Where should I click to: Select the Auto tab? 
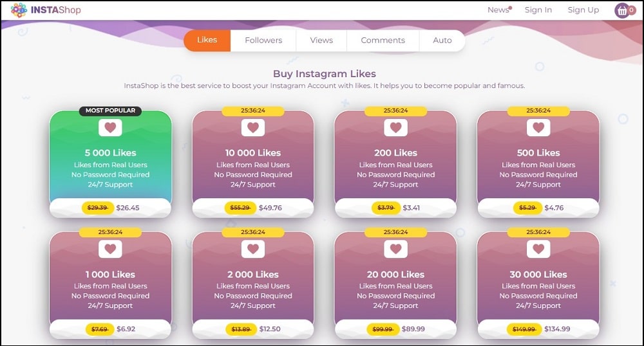pyautogui.click(x=442, y=40)
